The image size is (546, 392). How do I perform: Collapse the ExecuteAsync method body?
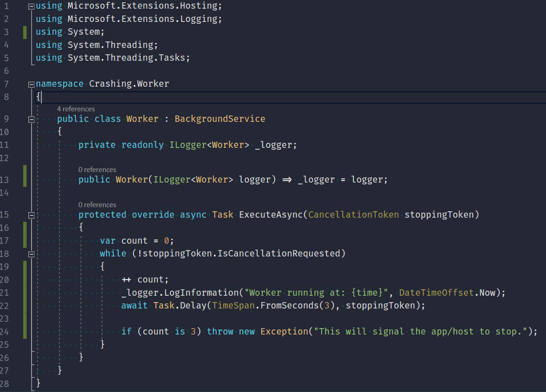tap(31, 215)
